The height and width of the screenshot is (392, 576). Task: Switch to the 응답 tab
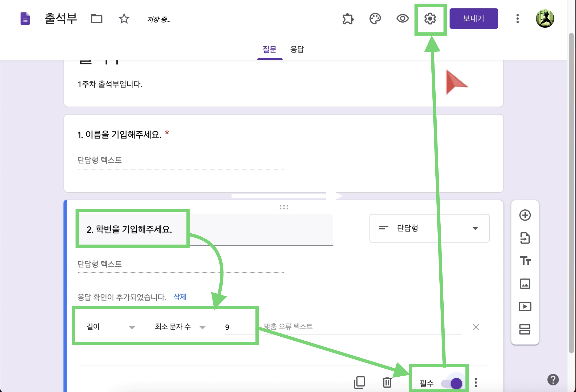tap(297, 49)
